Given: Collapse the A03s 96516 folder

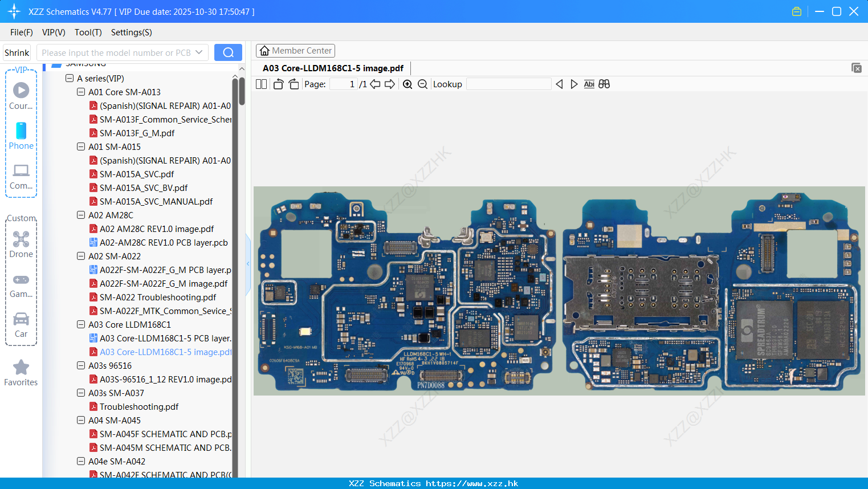Looking at the screenshot, I should (81, 365).
